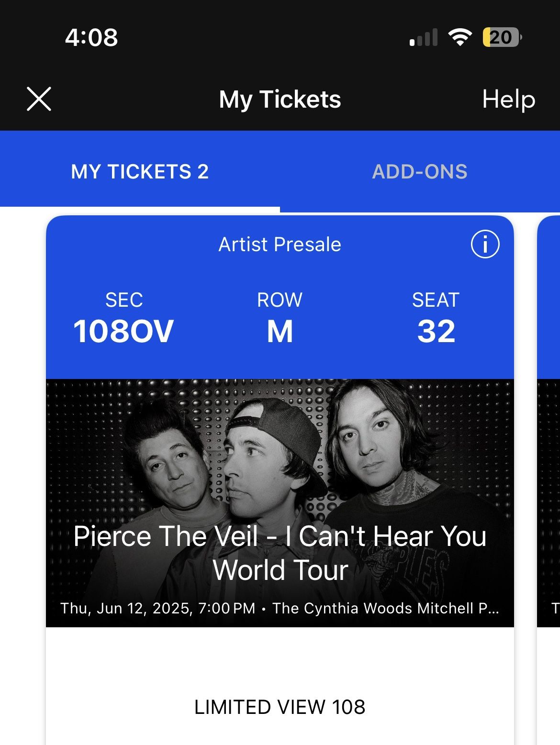Switch to the Add-Ons tab
Viewport: 560px width, 745px height.
420,172
